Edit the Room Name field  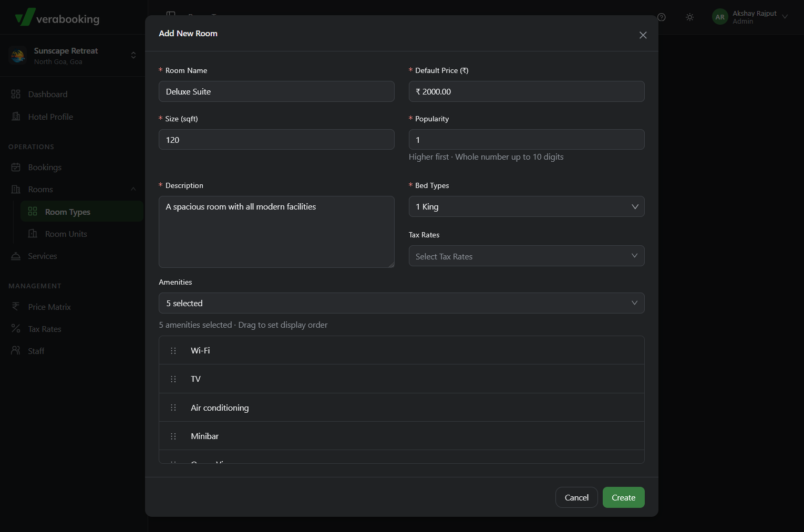(276, 91)
